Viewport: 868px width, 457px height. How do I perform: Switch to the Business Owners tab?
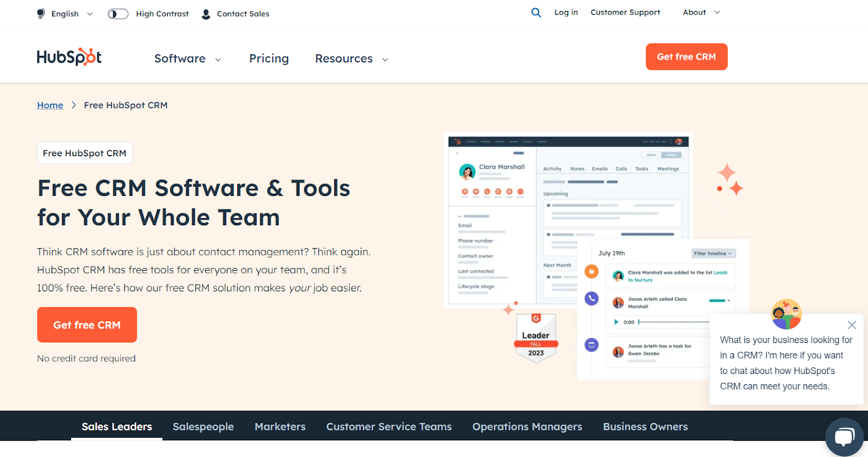click(646, 427)
